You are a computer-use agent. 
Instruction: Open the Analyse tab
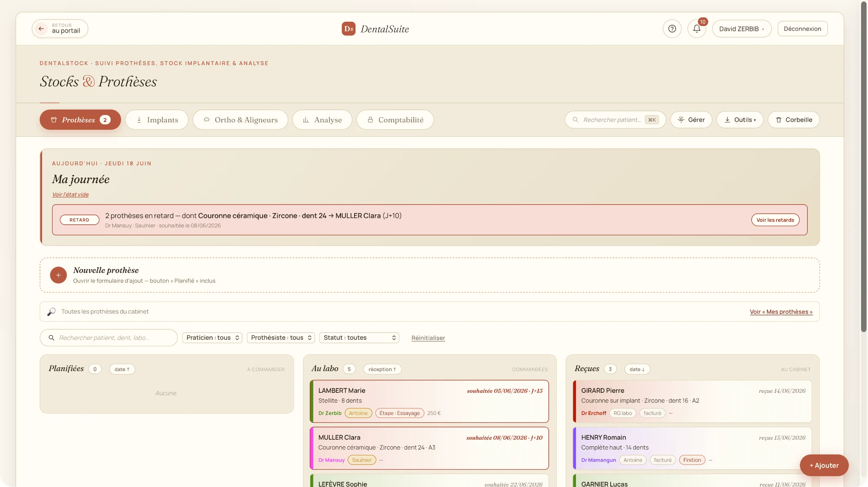coord(322,120)
